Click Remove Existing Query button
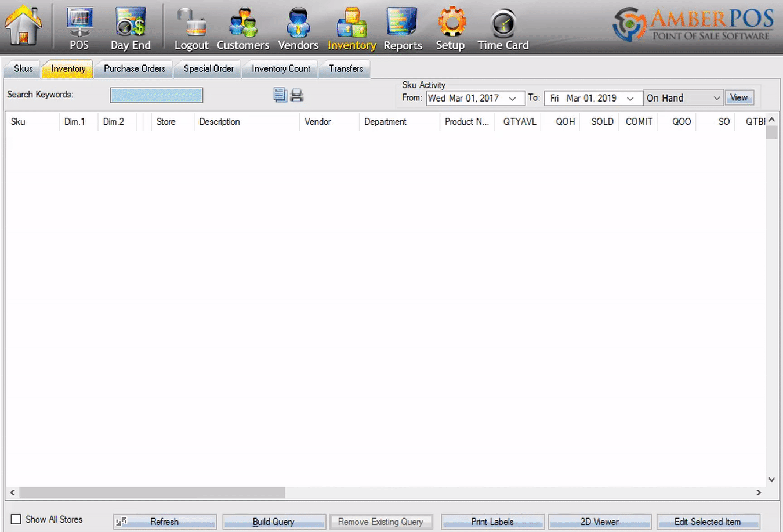The width and height of the screenshot is (783, 532). pos(380,522)
